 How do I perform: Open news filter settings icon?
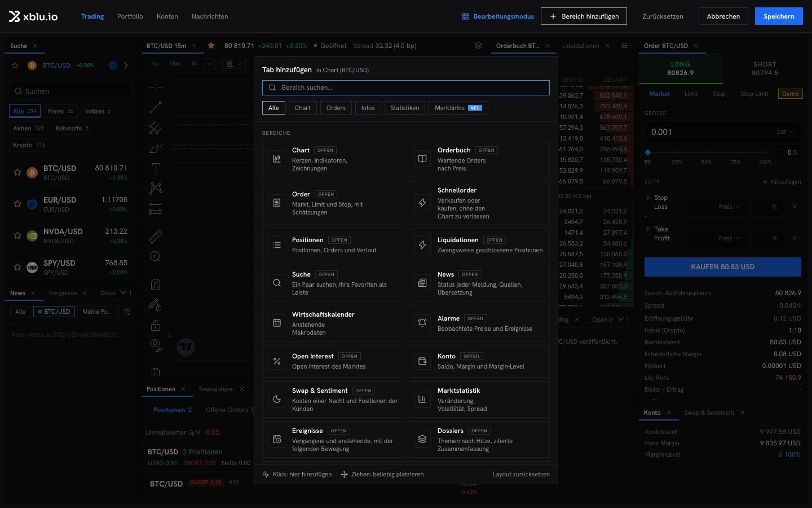click(x=127, y=312)
